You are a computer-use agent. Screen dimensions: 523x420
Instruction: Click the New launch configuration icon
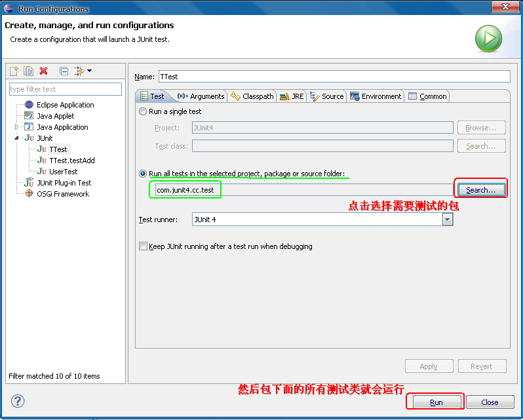click(x=14, y=71)
